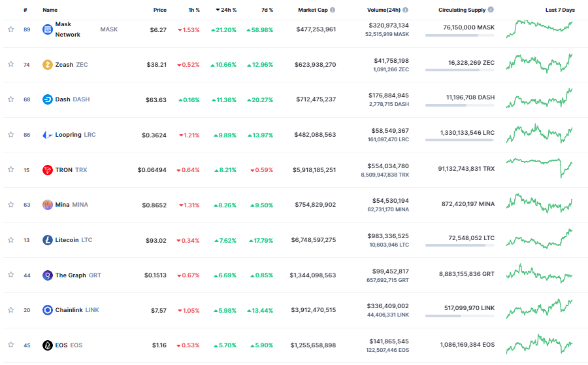Click The Graph supply 8,883,155,836 GRT

tap(467, 274)
